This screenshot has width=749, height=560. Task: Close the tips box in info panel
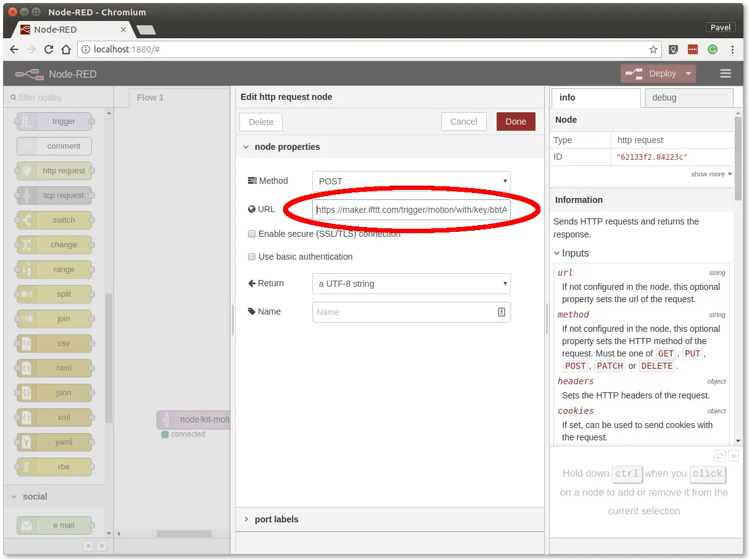coord(733,456)
